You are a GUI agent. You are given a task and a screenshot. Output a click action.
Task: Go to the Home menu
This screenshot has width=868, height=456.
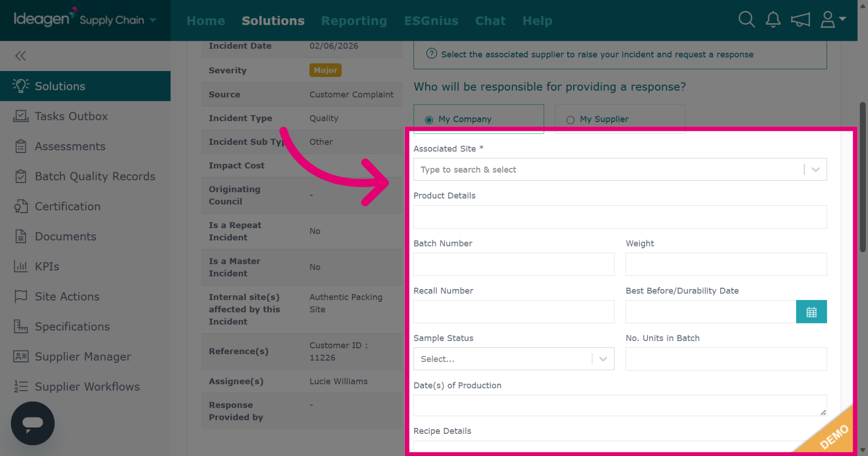pyautogui.click(x=206, y=21)
